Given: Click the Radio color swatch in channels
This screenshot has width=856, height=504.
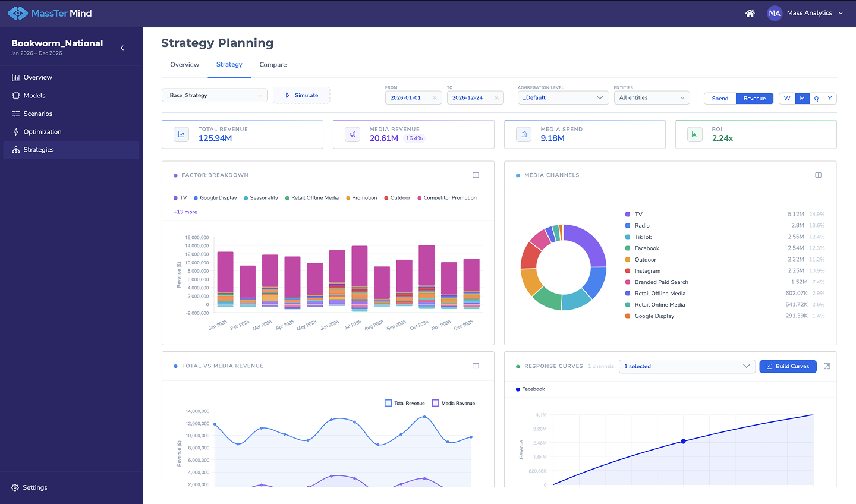Looking at the screenshot, I should click(628, 226).
